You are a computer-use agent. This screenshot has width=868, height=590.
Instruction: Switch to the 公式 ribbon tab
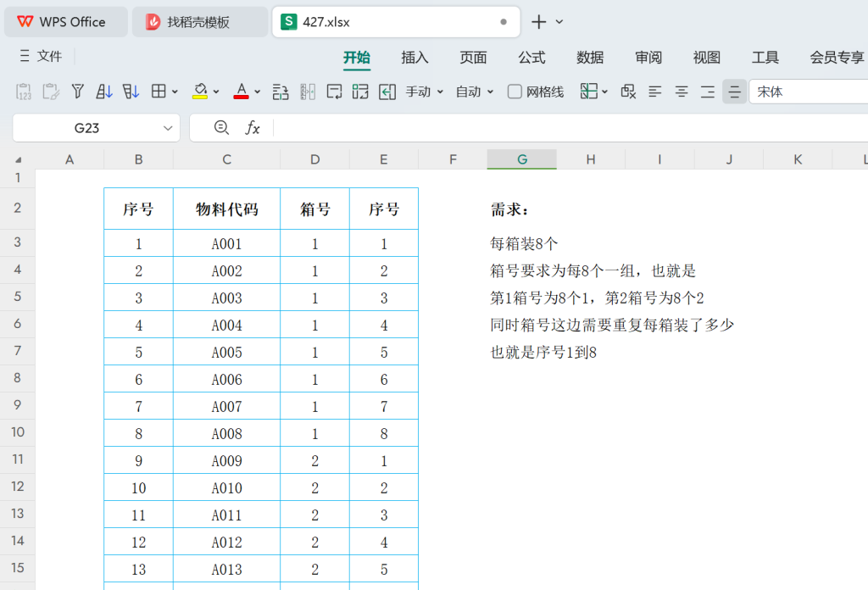pyautogui.click(x=531, y=58)
